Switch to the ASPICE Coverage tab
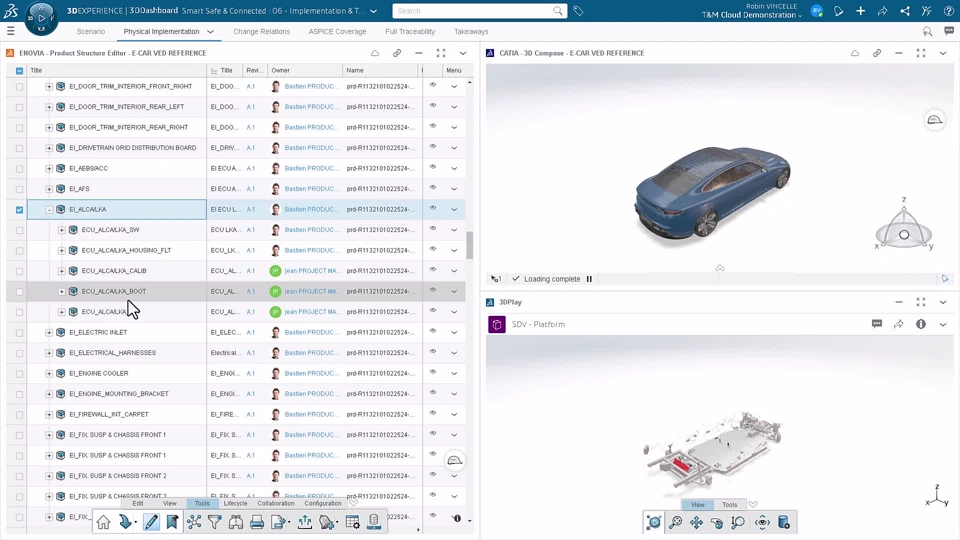This screenshot has width=960, height=540. (337, 31)
